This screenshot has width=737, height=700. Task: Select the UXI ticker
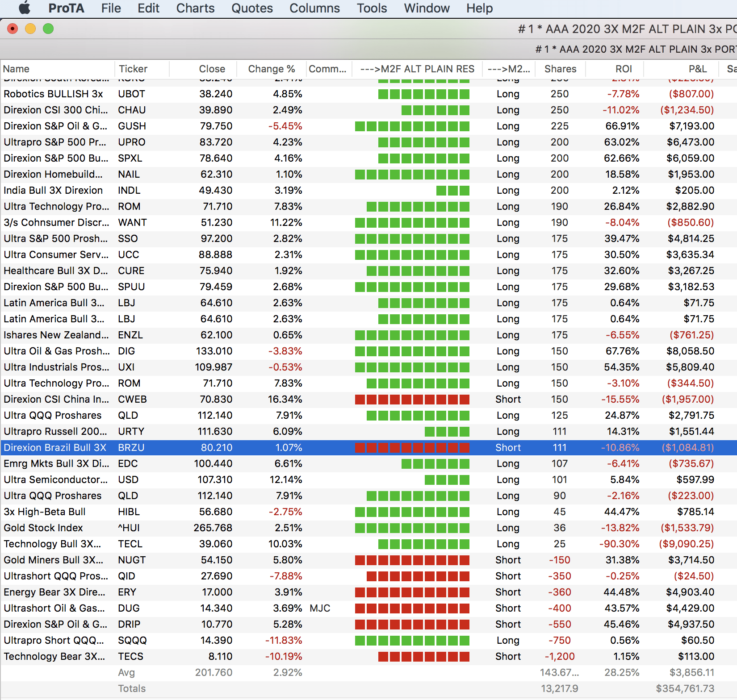click(126, 367)
